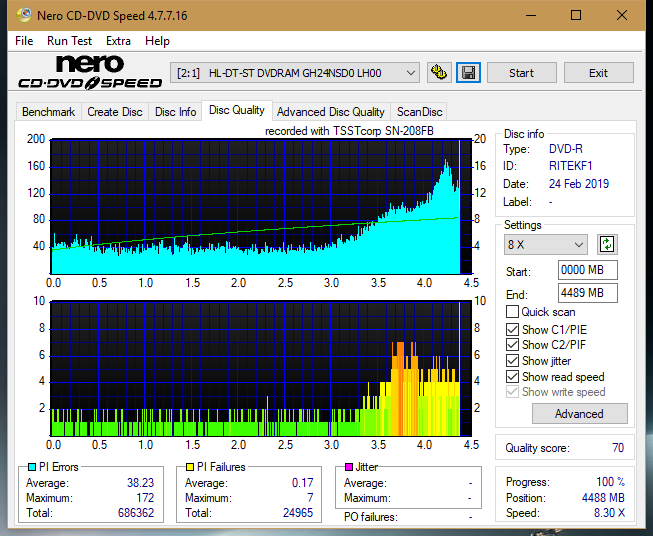
Task: Maximize the Nero window
Action: [576, 15]
